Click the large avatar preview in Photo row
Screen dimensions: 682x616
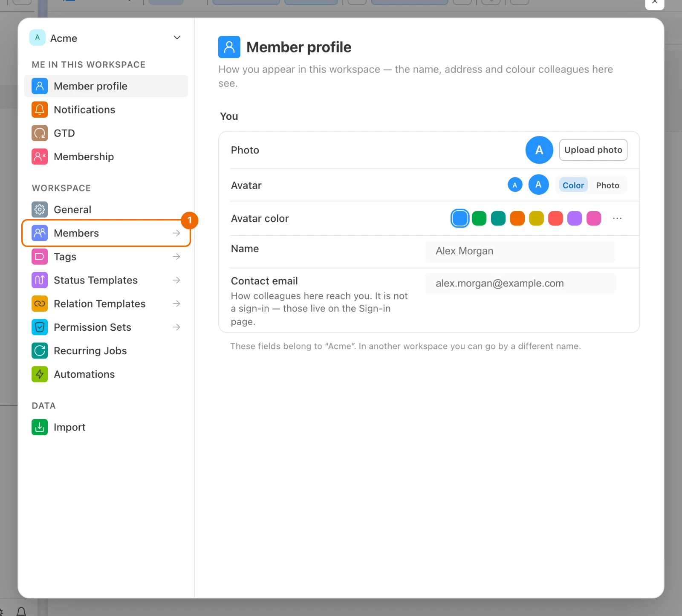click(539, 150)
